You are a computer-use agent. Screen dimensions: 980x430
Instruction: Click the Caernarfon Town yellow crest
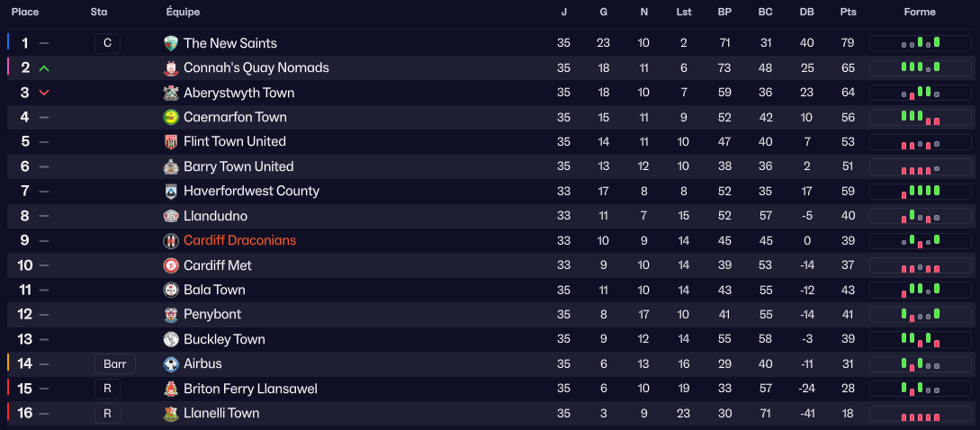point(171,117)
